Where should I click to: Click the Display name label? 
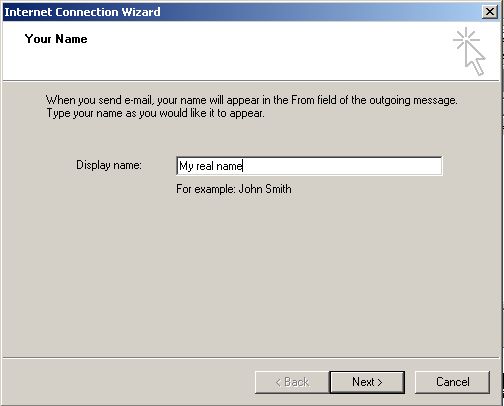point(109,165)
